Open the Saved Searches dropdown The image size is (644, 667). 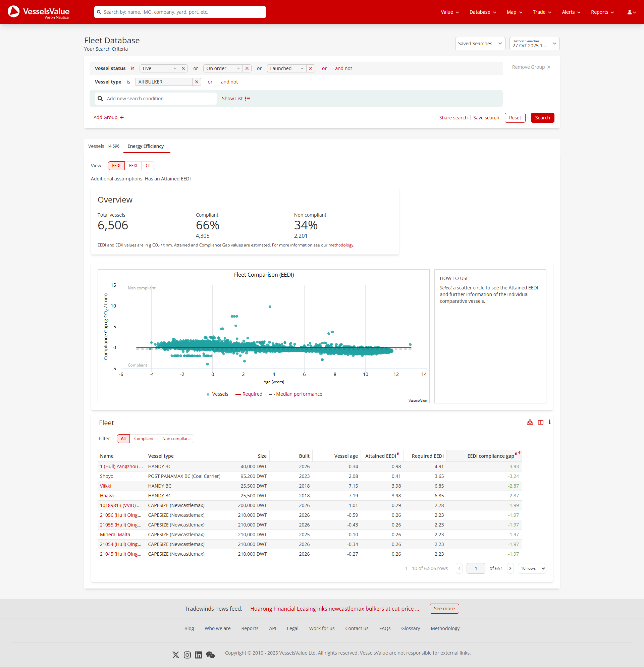480,43
